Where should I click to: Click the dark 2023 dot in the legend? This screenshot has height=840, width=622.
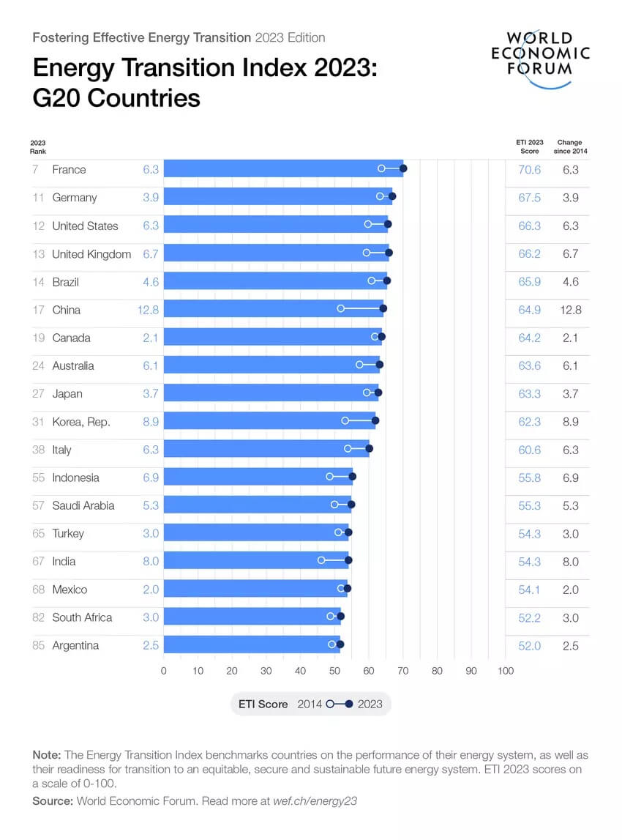click(x=348, y=704)
